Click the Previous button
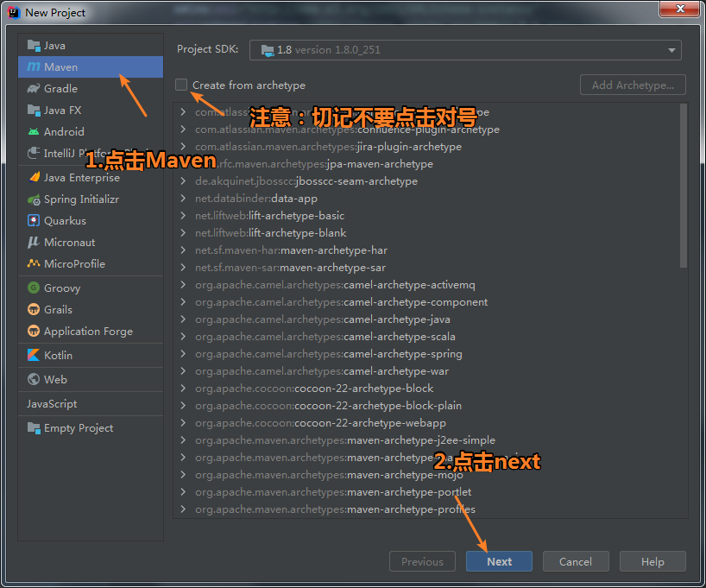 pos(422,561)
